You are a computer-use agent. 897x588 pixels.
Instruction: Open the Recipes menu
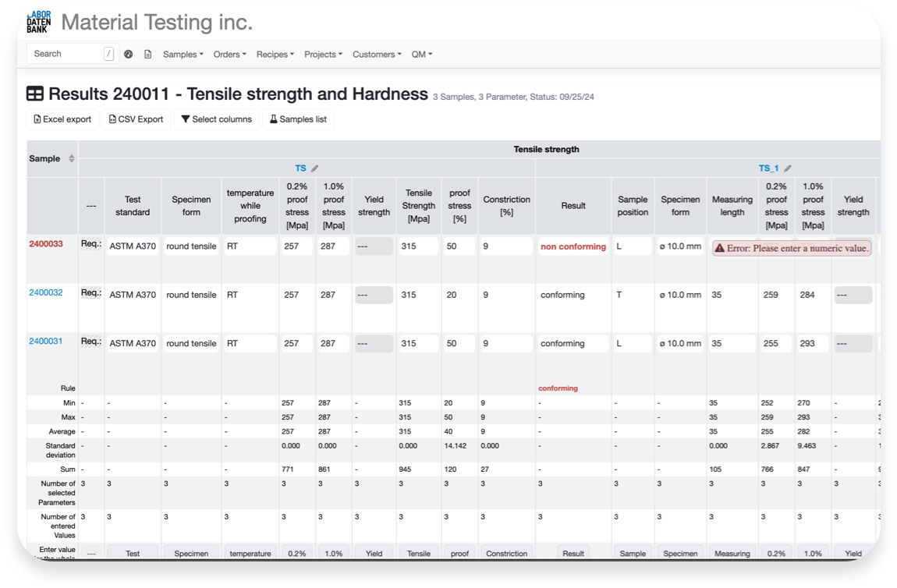pos(275,55)
